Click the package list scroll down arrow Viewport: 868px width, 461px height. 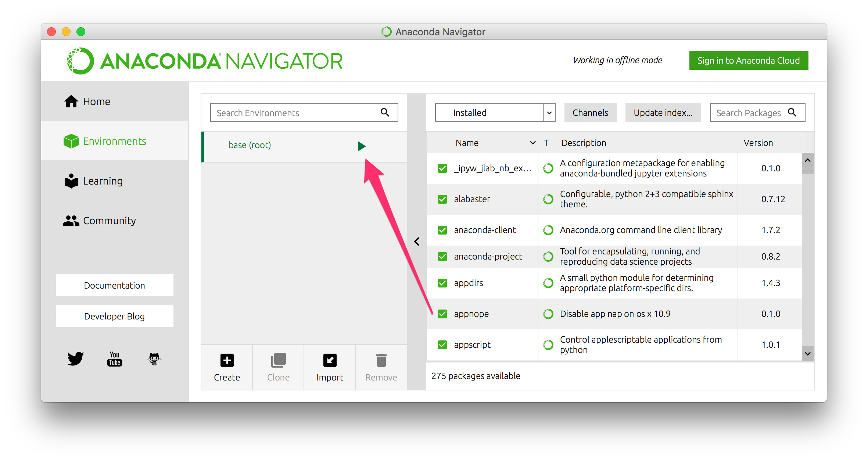point(807,354)
